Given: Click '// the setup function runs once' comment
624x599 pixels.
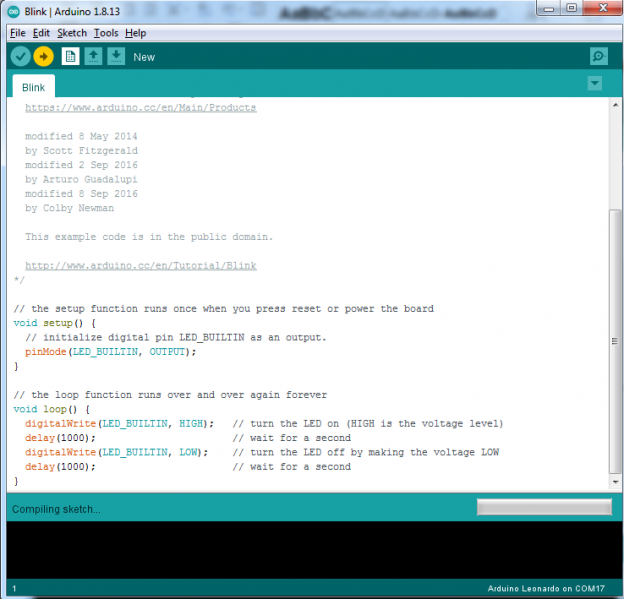Looking at the screenshot, I should (224, 309).
